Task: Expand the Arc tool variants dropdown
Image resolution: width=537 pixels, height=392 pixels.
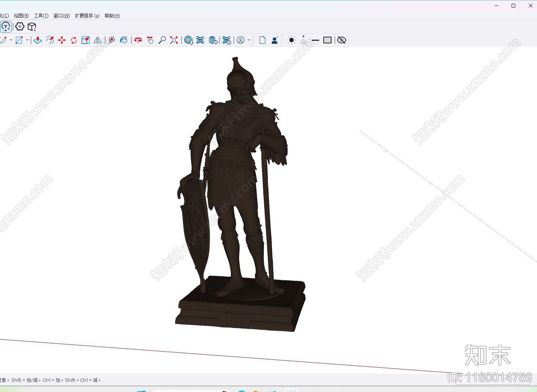Action: [x=11, y=40]
